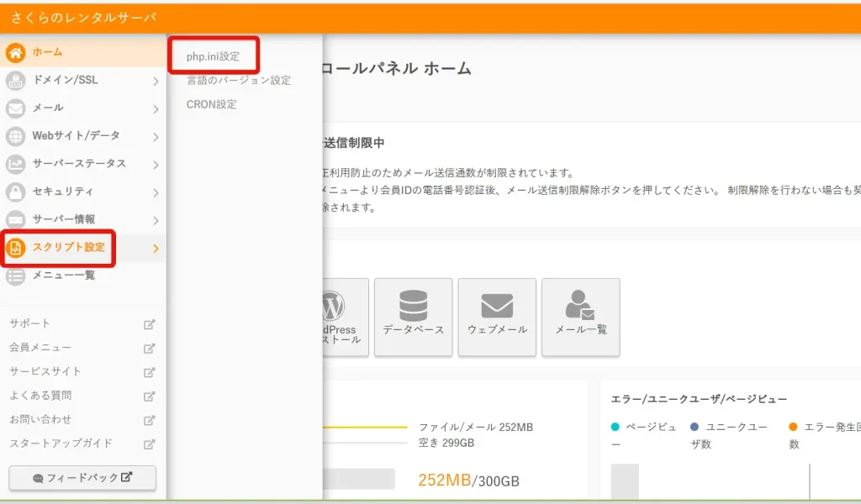The height and width of the screenshot is (504, 861).
Task: Select CRON設定 in the submenu
Action: click(x=211, y=104)
